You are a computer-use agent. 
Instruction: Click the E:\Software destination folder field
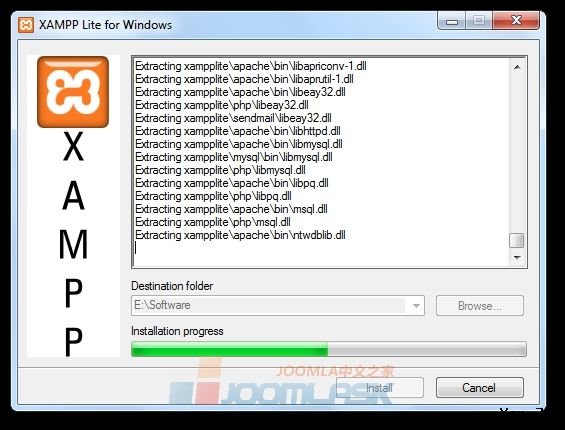coord(277,306)
